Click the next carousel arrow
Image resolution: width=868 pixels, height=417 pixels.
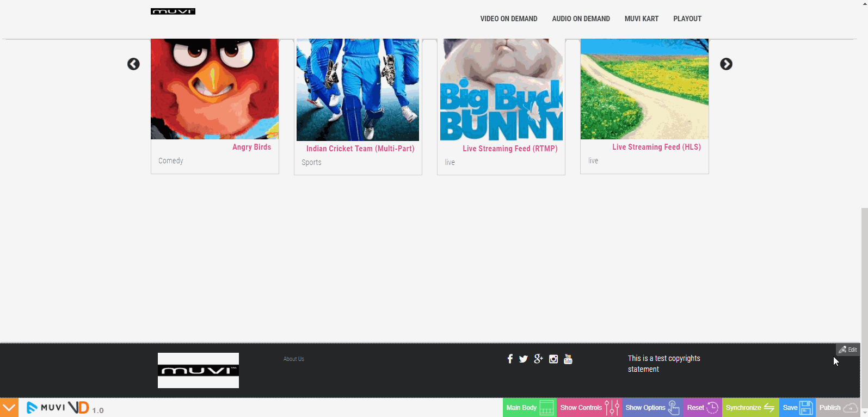pos(726,64)
